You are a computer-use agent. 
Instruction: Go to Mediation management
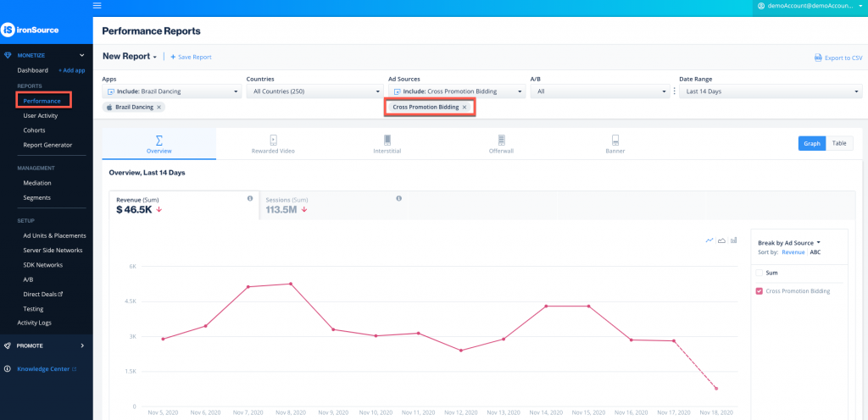click(37, 183)
